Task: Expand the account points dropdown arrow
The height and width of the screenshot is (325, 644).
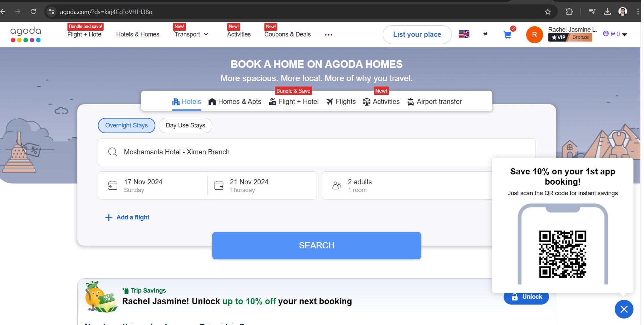Action: [x=624, y=34]
